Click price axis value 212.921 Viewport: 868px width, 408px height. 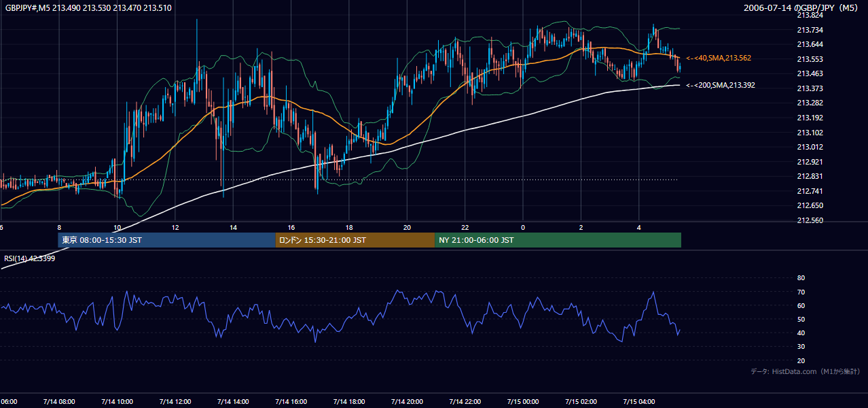click(810, 162)
